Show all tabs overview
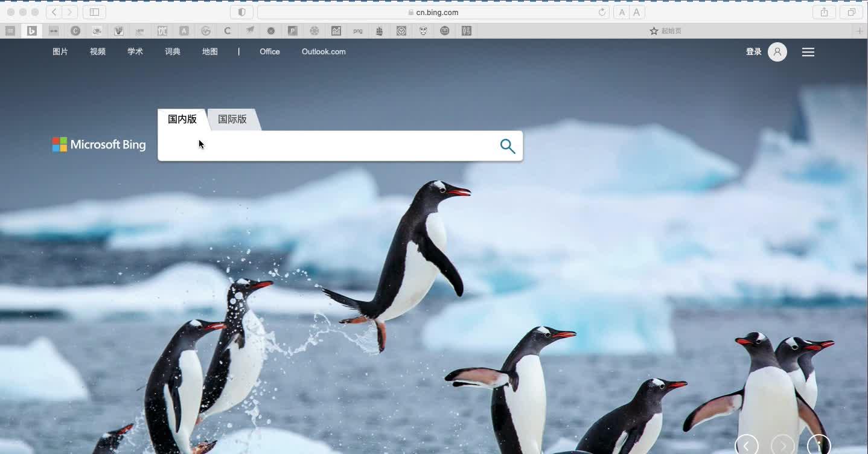Image resolution: width=868 pixels, height=454 pixels. [x=852, y=12]
